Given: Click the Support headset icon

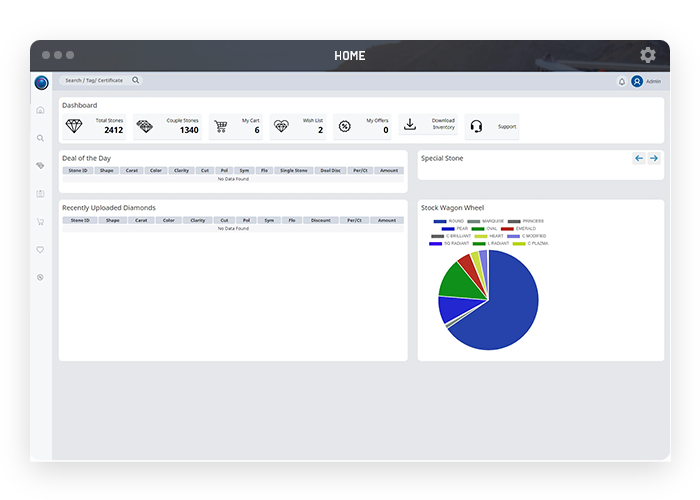Looking at the screenshot, I should pyautogui.click(x=476, y=126).
